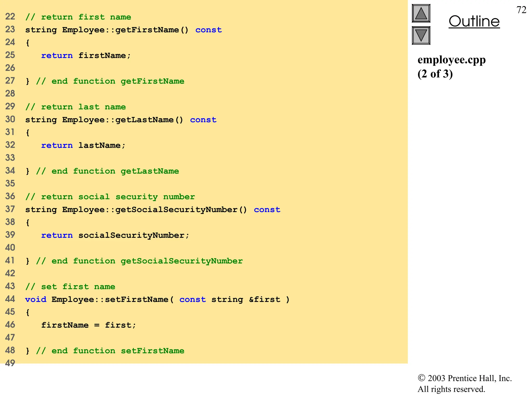Click the 'return last name' comment
This screenshot has width=532, height=399.
click(x=75, y=107)
